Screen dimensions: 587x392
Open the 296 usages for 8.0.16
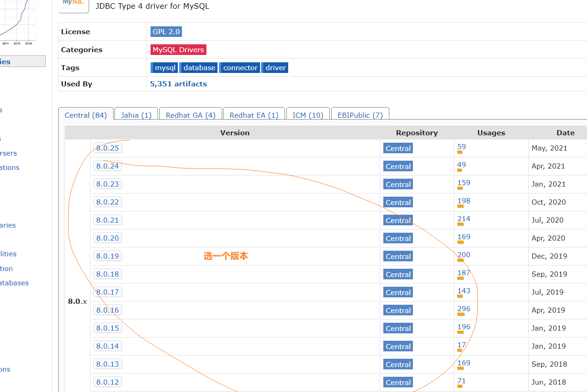464,309
